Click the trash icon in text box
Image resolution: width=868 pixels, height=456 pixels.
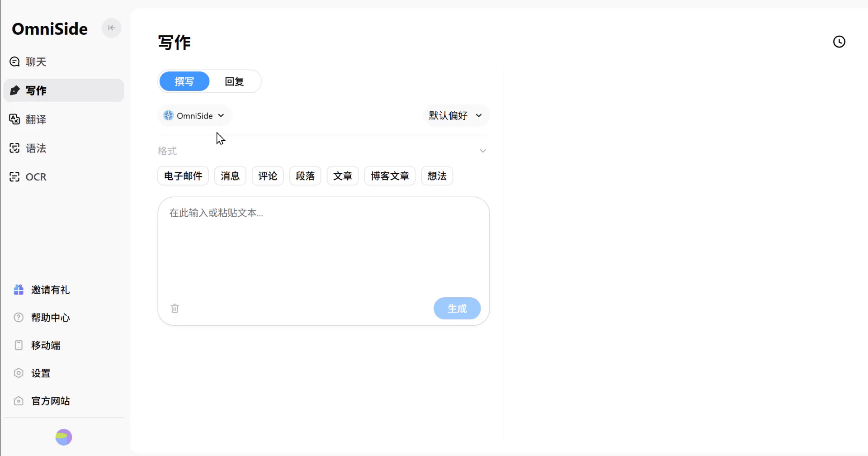(x=175, y=309)
